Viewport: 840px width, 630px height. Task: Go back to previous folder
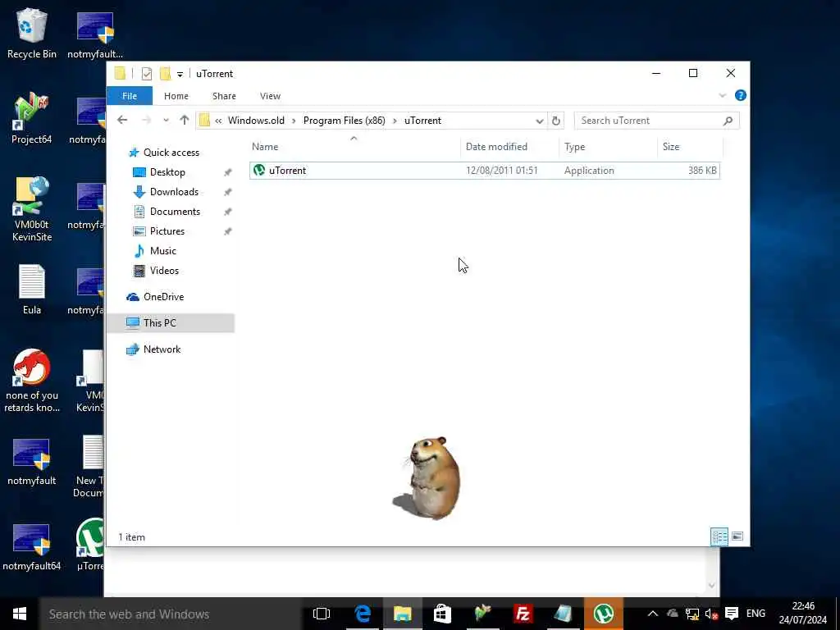coord(122,120)
